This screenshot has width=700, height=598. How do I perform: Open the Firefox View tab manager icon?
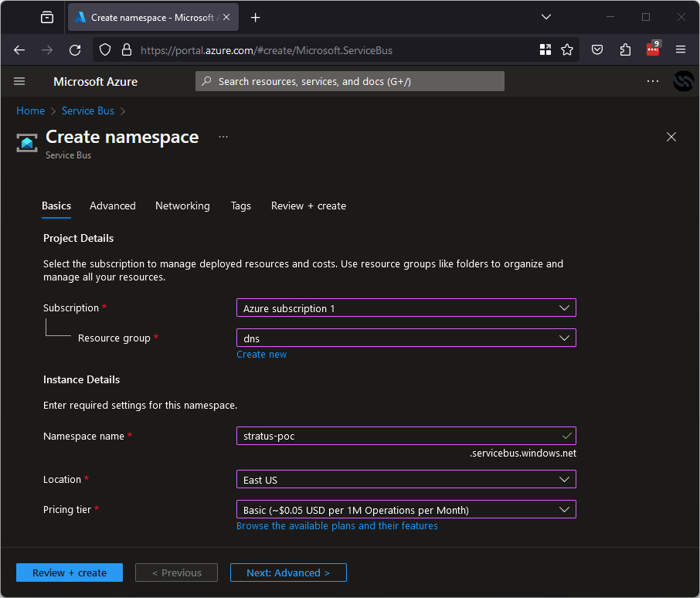(47, 18)
